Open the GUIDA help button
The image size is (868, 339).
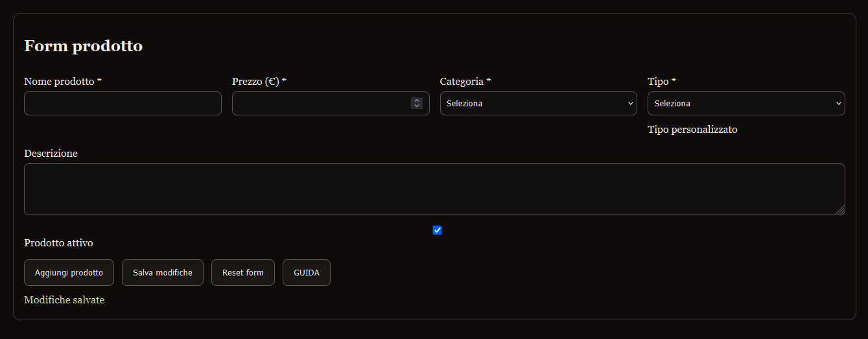(x=307, y=273)
